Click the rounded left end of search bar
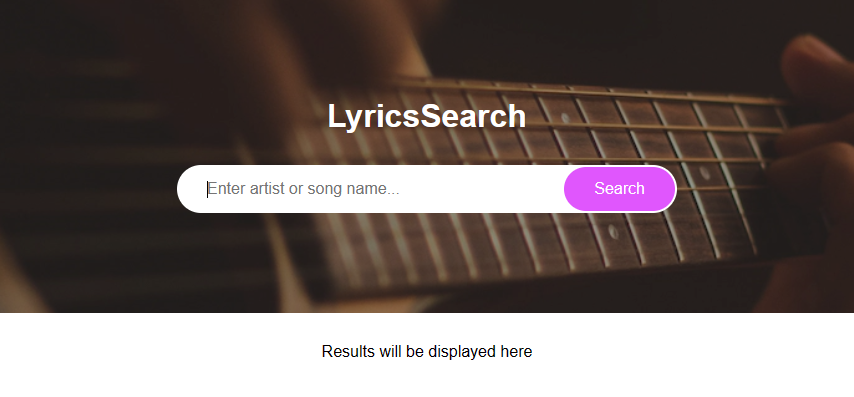Screen dimensions: 854x397 pyautogui.click(x=188, y=188)
